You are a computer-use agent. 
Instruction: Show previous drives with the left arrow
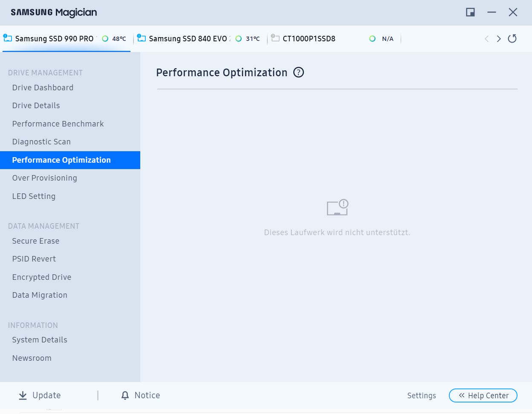(x=486, y=39)
